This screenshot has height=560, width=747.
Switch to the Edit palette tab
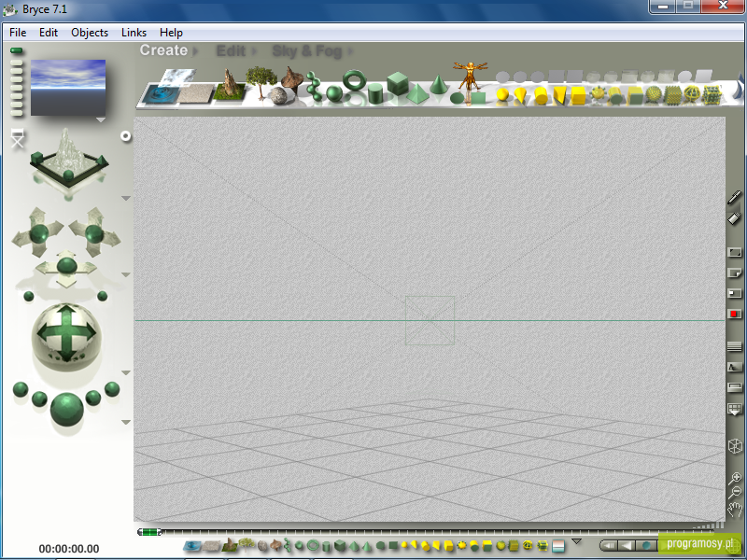(x=231, y=51)
